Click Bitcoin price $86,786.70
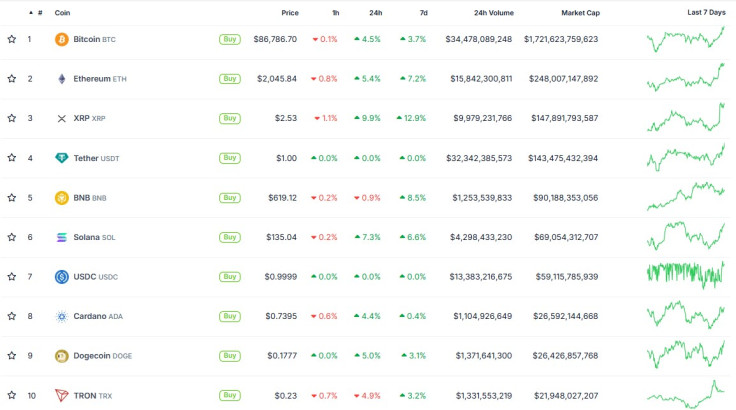This screenshot has width=736, height=410. (x=275, y=39)
